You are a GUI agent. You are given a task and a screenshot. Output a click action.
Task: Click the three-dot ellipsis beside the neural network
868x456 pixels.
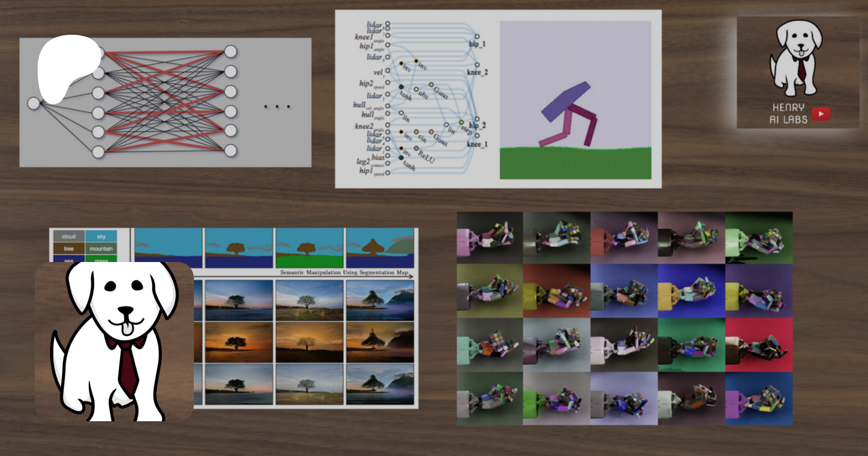click(277, 106)
